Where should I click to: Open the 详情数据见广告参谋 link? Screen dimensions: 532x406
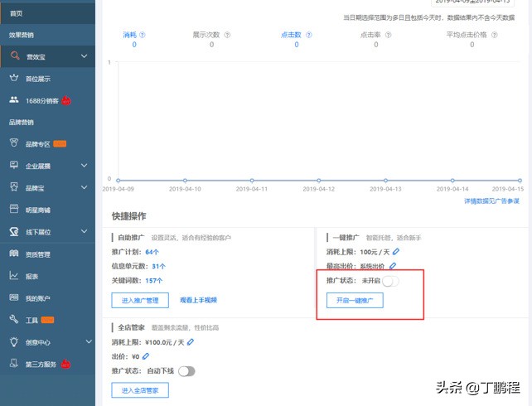(491, 201)
